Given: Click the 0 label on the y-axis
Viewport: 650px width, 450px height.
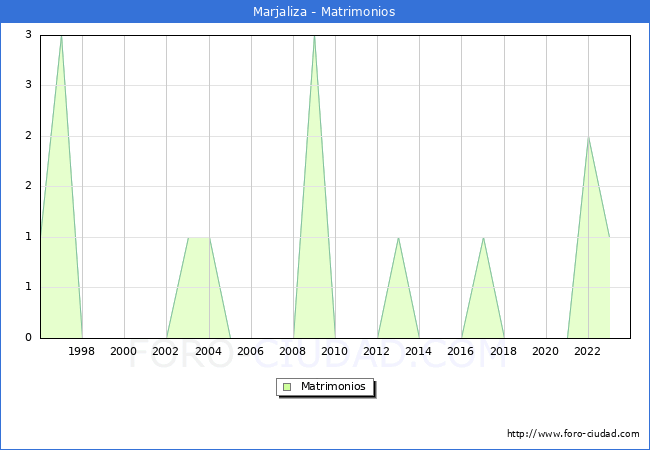Looking at the screenshot, I should click(x=30, y=338).
